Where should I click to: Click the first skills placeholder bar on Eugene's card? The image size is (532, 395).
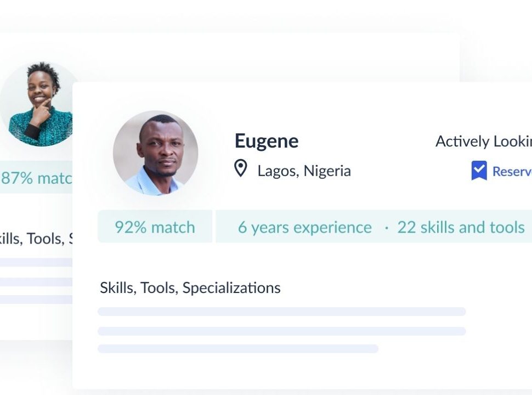[x=282, y=312]
